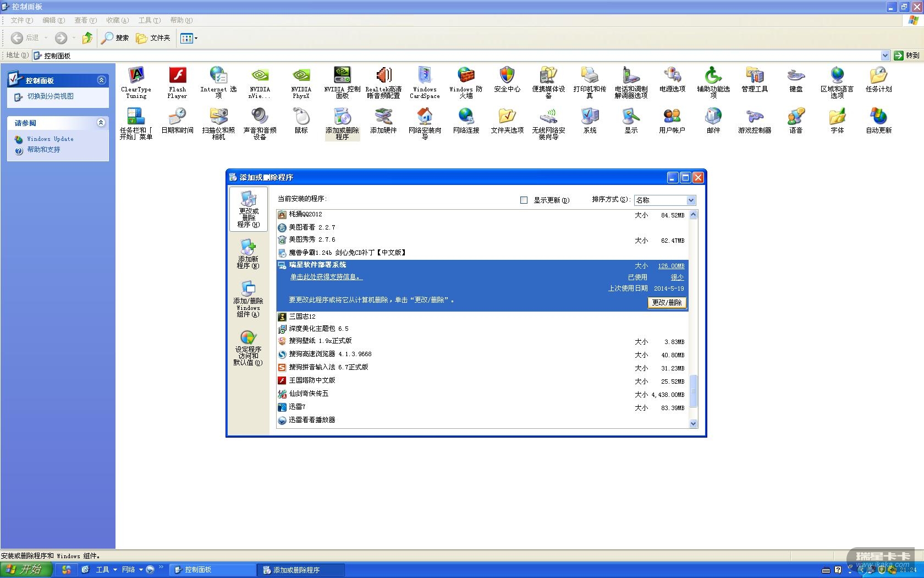Open the 安全中心 shield icon
Viewport: 924px width, 578px height.
pyautogui.click(x=507, y=79)
